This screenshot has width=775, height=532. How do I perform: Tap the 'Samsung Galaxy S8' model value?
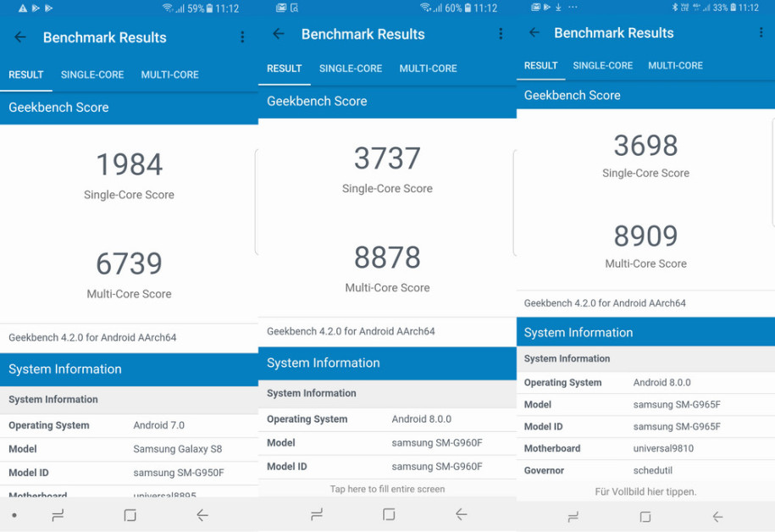coord(177,449)
